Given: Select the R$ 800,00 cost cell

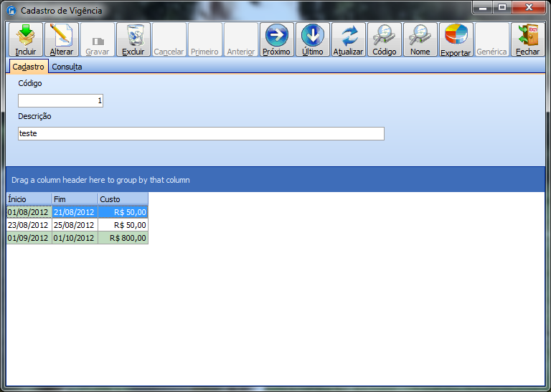Looking at the screenshot, I should (123, 238).
